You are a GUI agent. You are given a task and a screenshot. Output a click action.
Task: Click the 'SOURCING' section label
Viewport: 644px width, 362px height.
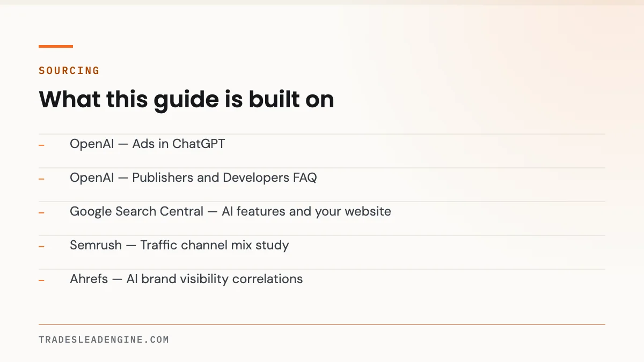pyautogui.click(x=69, y=70)
